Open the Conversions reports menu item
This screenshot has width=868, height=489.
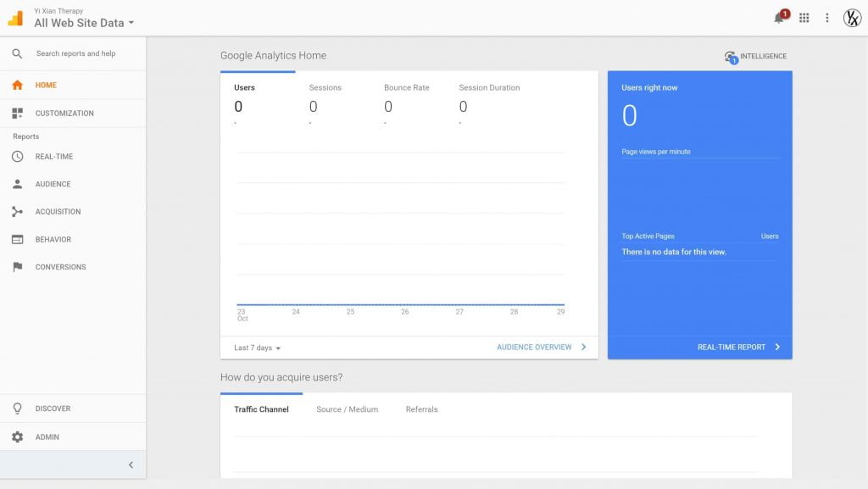tap(73, 267)
